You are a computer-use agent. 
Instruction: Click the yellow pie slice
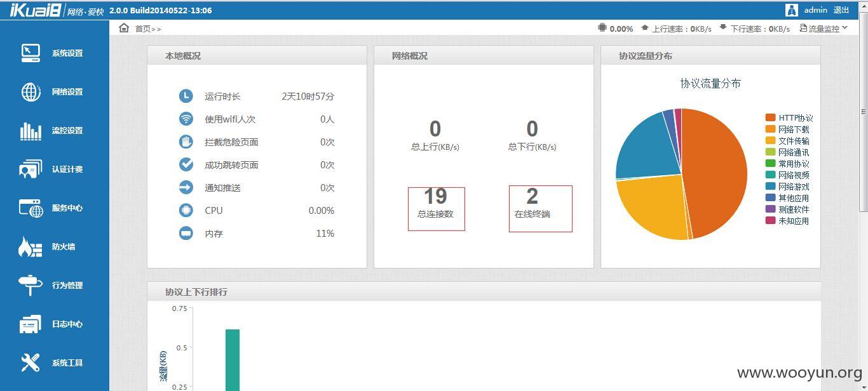coord(651,206)
